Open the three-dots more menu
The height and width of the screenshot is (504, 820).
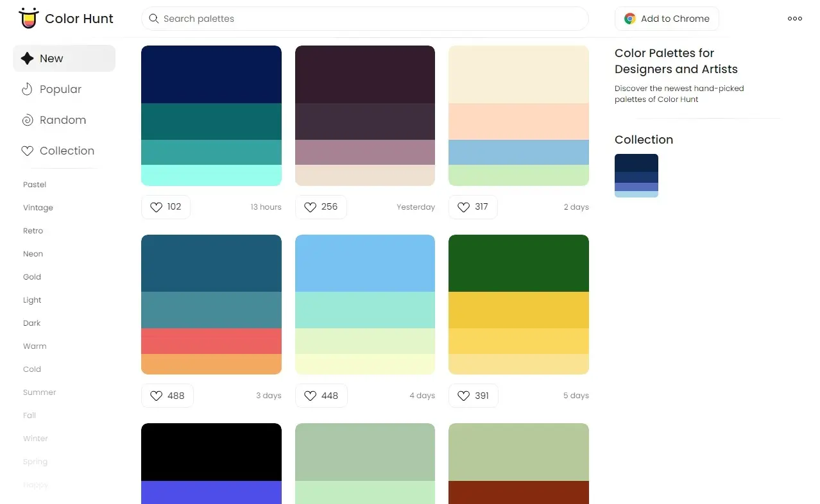(x=795, y=19)
